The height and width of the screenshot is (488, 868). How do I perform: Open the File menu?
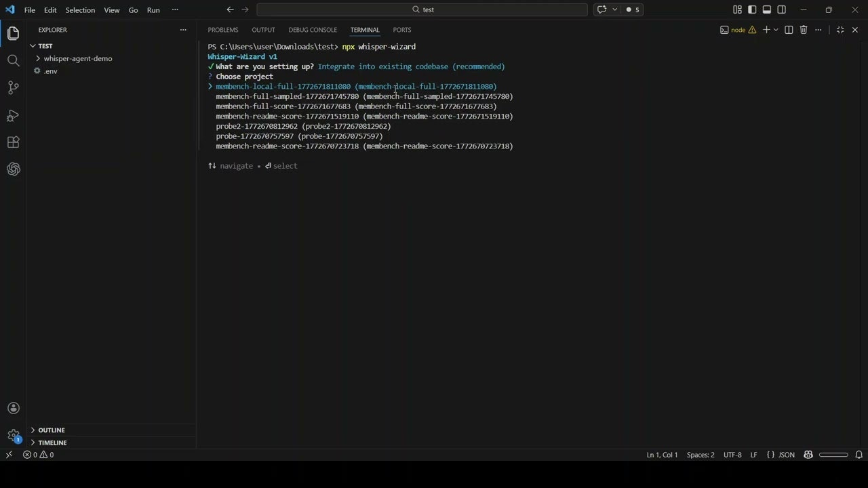coord(30,10)
